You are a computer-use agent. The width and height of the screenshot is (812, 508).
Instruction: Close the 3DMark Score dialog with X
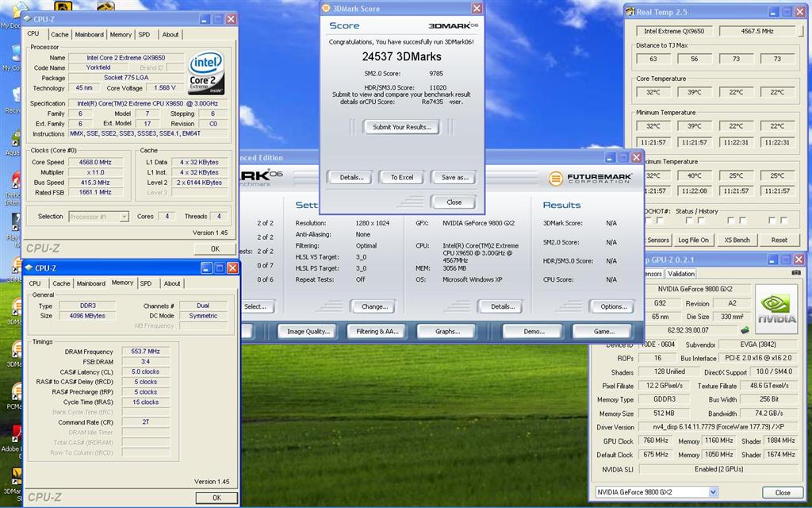[477, 8]
